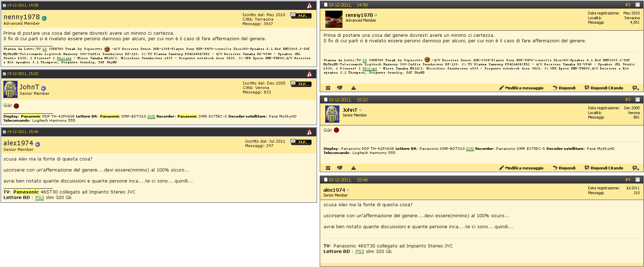Tick the checkbox for post #4
This screenshot has width=644, height=267.
[x=637, y=180]
